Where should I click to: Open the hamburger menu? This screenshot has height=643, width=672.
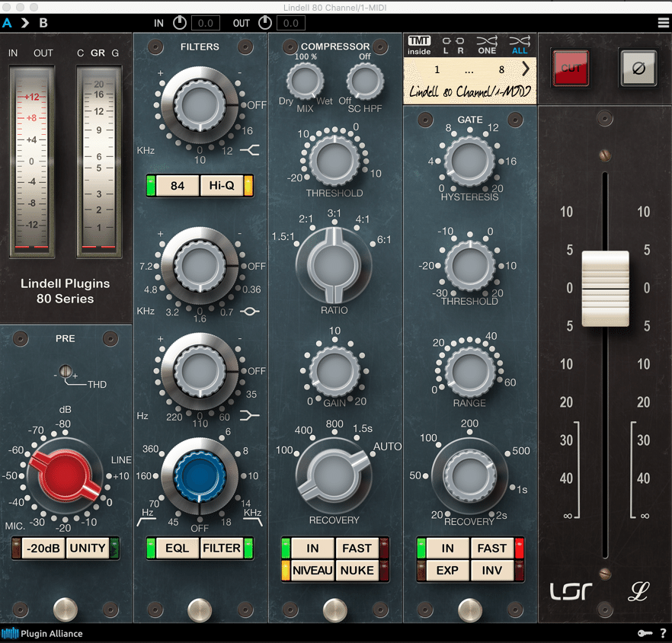pyautogui.click(x=662, y=22)
